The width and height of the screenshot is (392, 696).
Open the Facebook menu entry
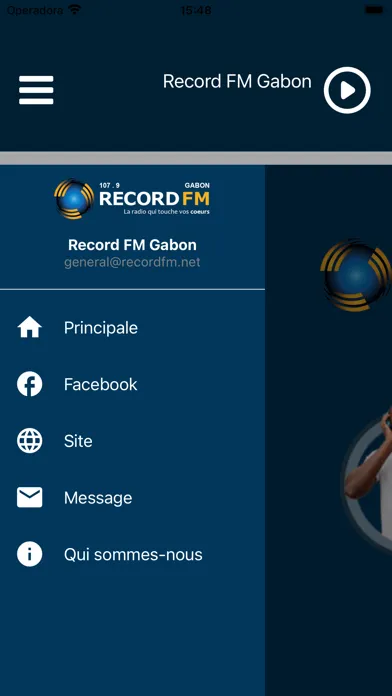(x=132, y=384)
